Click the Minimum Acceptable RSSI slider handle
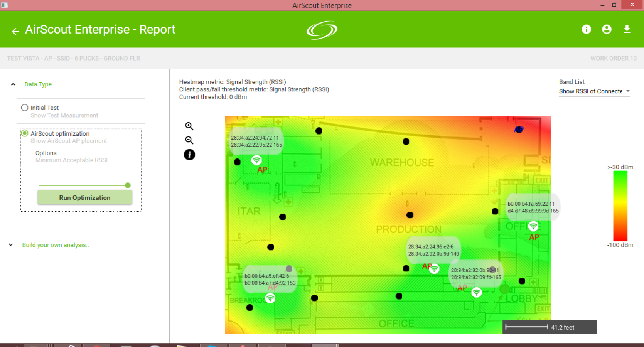644x347 pixels. 128,185
